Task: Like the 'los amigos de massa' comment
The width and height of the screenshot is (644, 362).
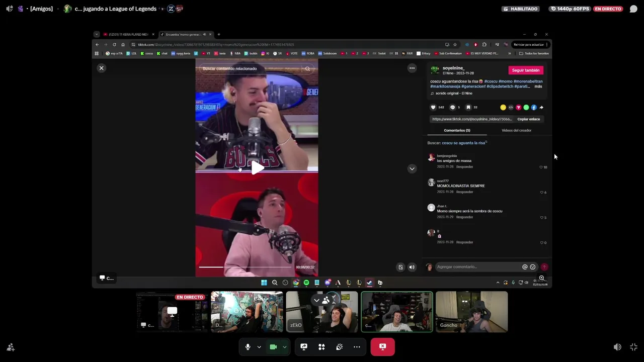Action: tap(541, 167)
